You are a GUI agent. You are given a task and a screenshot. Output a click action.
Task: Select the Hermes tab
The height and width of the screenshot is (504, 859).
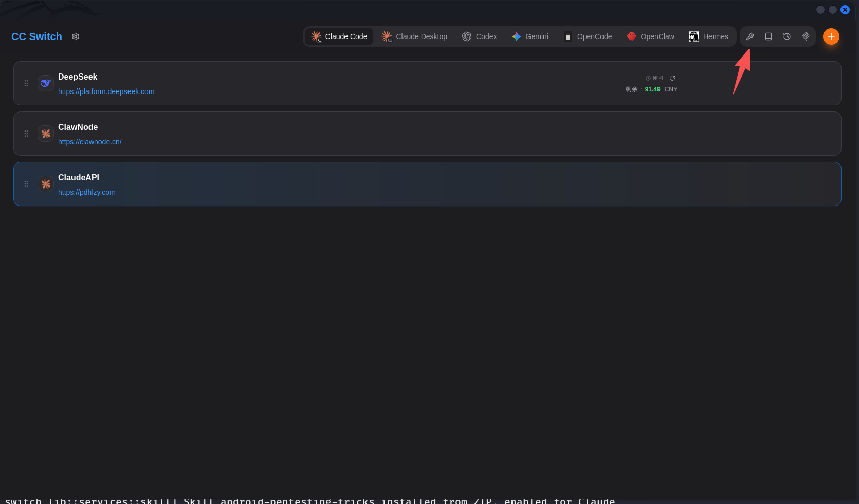pos(709,36)
